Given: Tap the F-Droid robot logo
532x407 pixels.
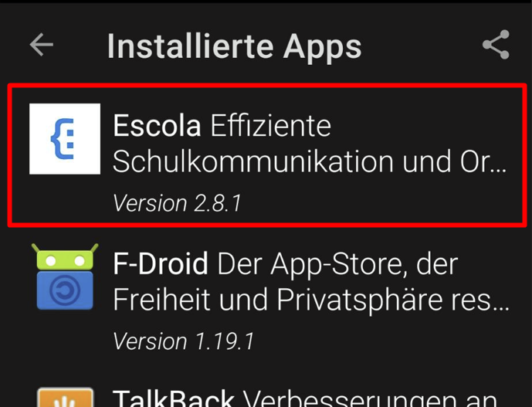Looking at the screenshot, I should click(65, 276).
